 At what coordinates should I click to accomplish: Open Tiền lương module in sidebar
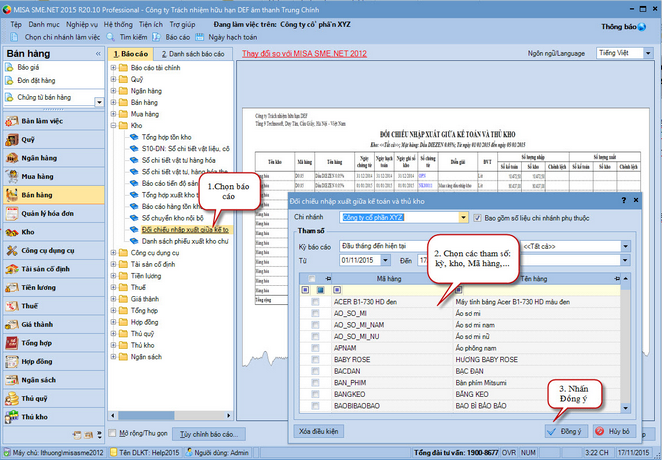54,287
